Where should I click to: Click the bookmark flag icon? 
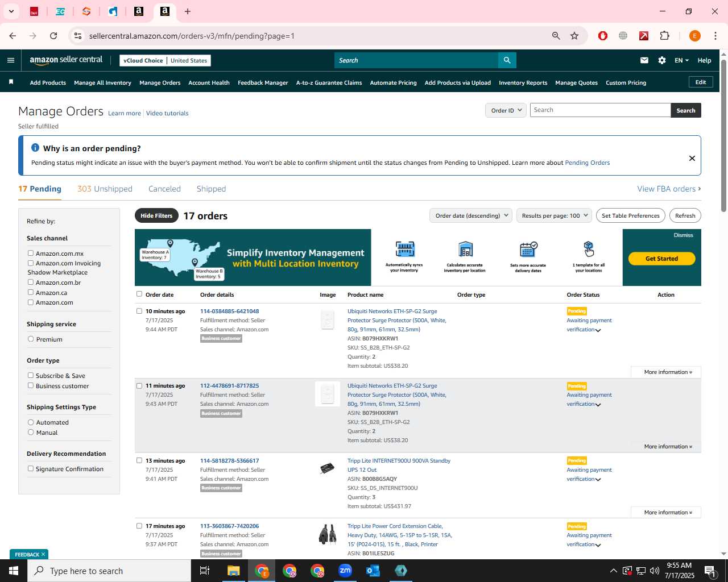click(x=11, y=82)
